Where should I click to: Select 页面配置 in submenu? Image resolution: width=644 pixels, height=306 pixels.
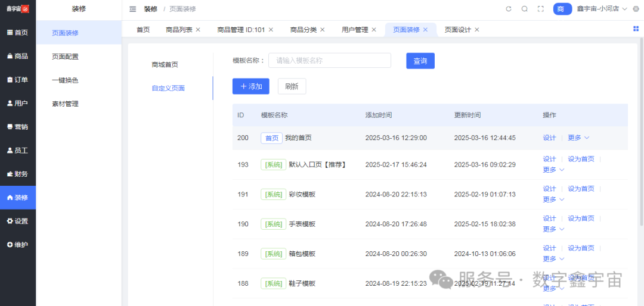pyautogui.click(x=79, y=57)
